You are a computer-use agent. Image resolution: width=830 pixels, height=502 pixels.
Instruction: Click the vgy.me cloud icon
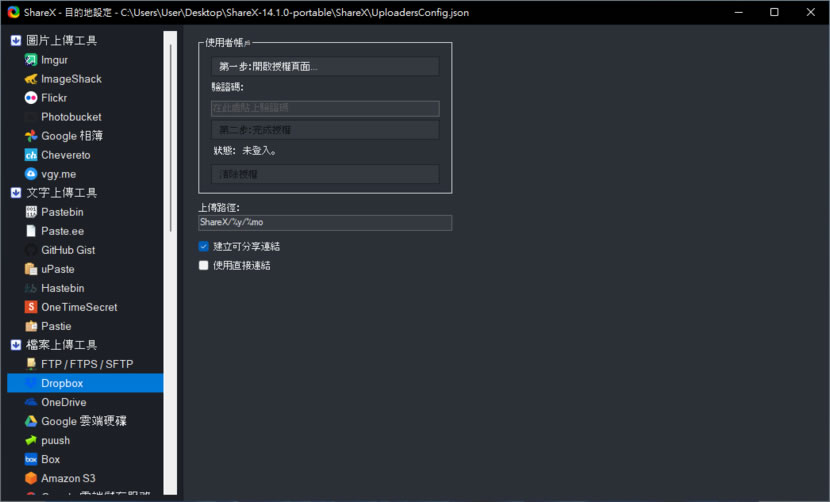pos(31,174)
